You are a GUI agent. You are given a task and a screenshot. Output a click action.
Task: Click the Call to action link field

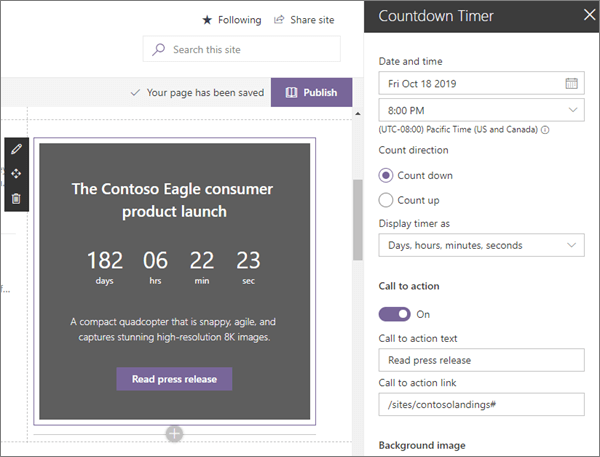pyautogui.click(x=481, y=404)
